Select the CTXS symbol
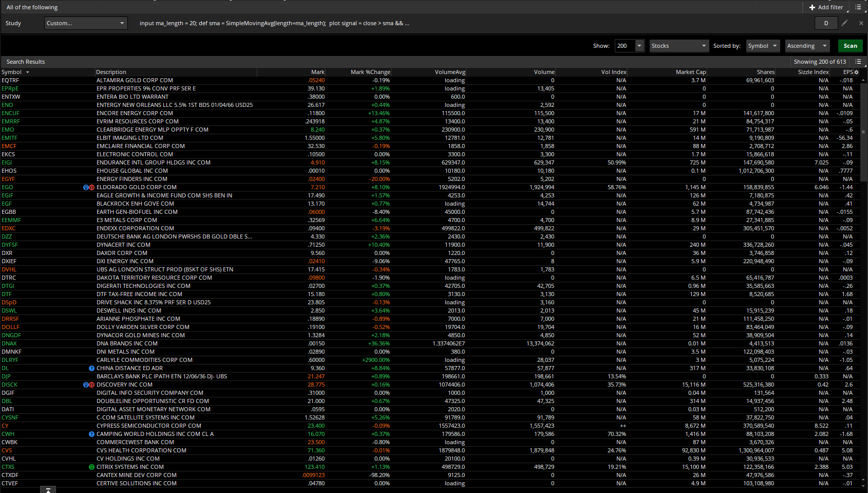The height and width of the screenshot is (493, 868). 8,467
